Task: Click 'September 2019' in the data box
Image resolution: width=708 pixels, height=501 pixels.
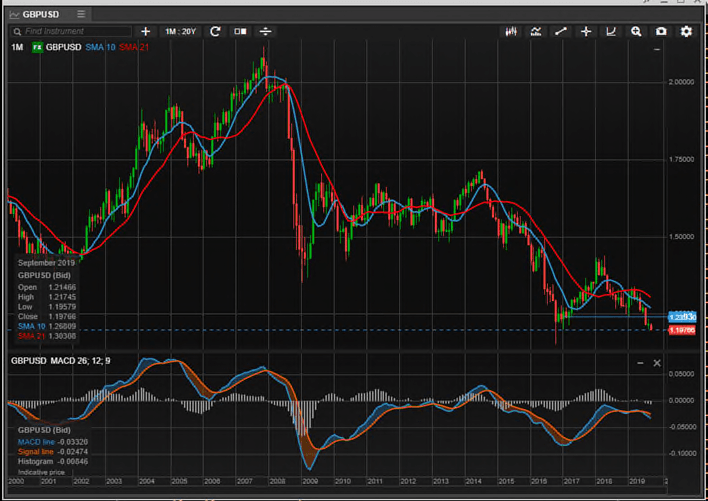Action: coord(47,263)
